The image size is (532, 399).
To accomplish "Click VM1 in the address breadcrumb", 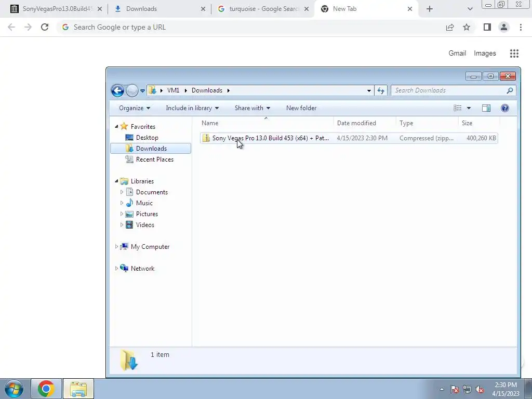I will [x=173, y=90].
